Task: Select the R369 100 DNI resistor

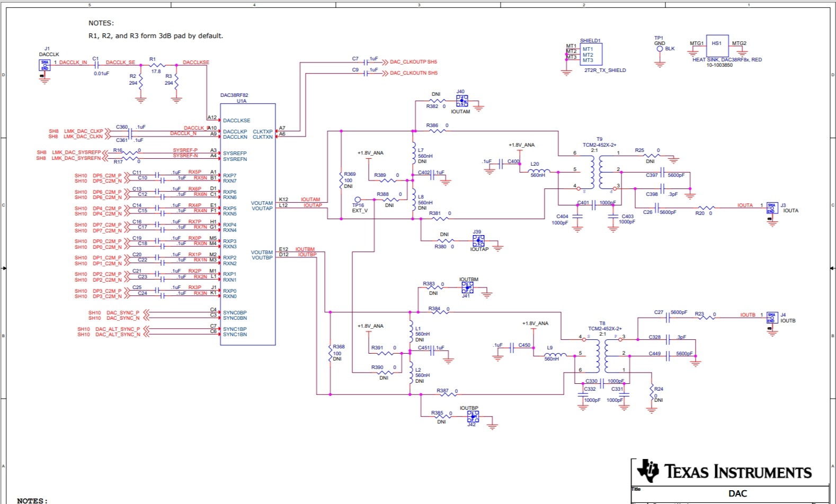Action: coord(341,180)
